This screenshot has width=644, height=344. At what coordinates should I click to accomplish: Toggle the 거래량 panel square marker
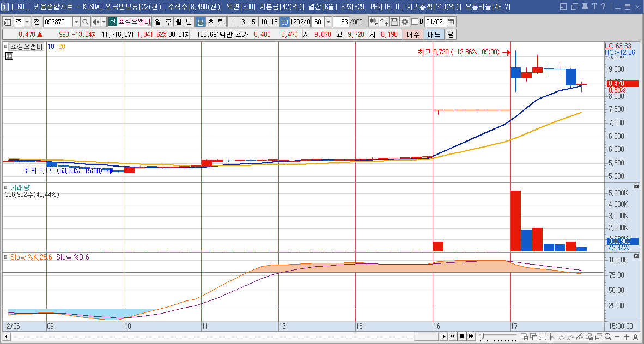[x=6, y=187]
